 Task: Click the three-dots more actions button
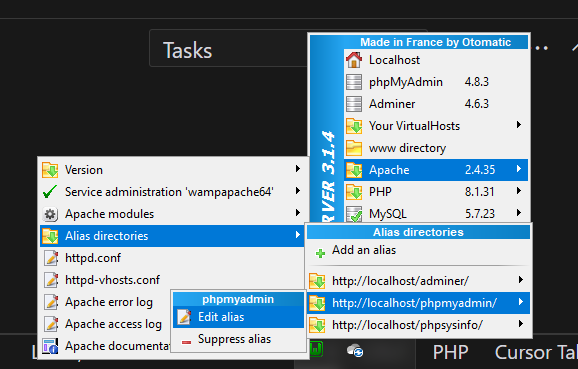click(541, 48)
